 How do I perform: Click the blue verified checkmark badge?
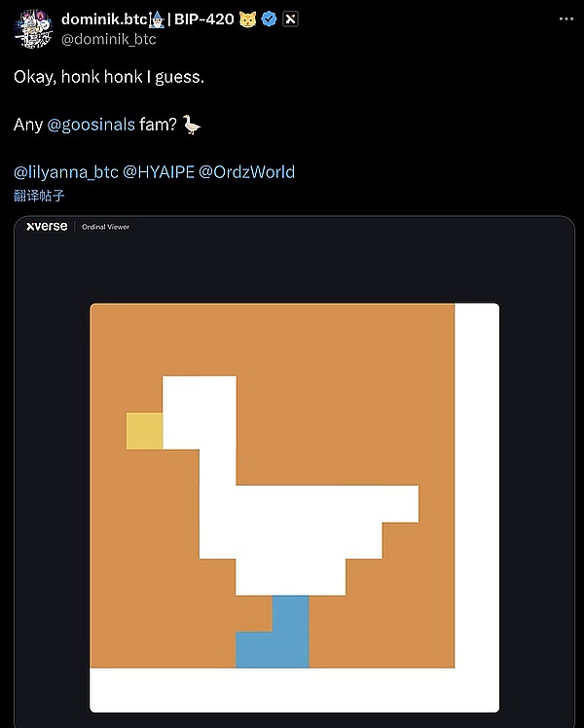click(x=270, y=19)
